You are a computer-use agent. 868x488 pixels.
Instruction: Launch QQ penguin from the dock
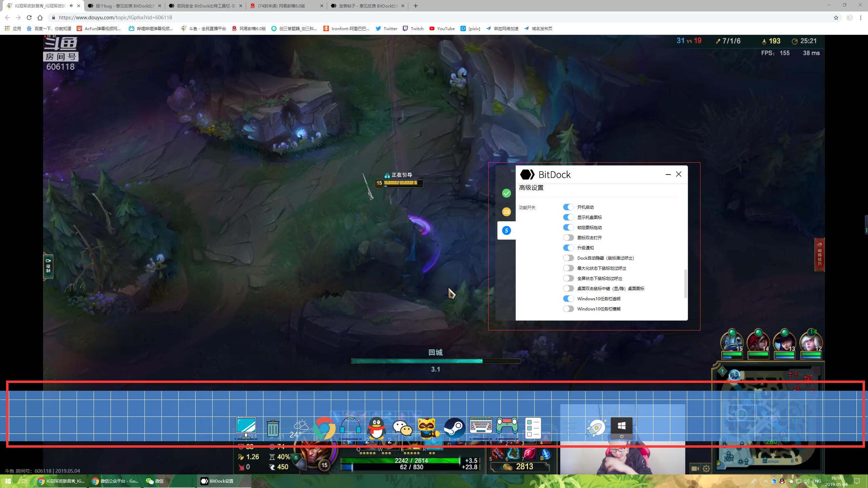(376, 428)
